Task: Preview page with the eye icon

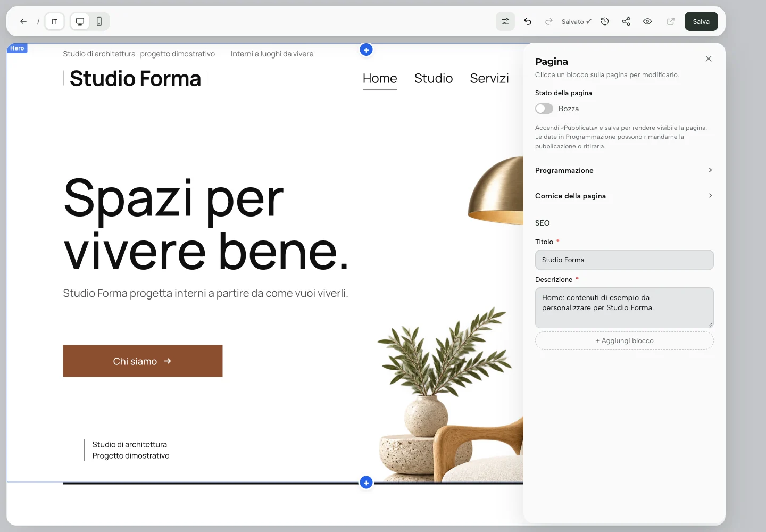Action: click(647, 21)
